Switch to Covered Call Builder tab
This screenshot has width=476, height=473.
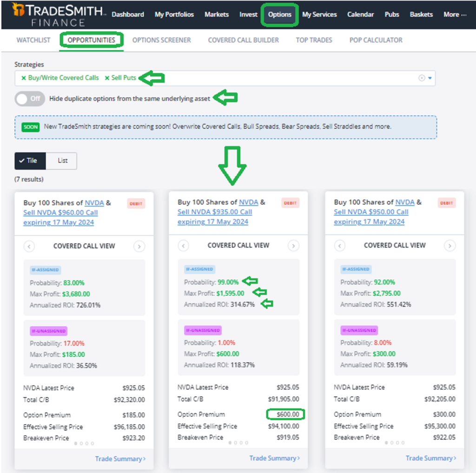(243, 40)
